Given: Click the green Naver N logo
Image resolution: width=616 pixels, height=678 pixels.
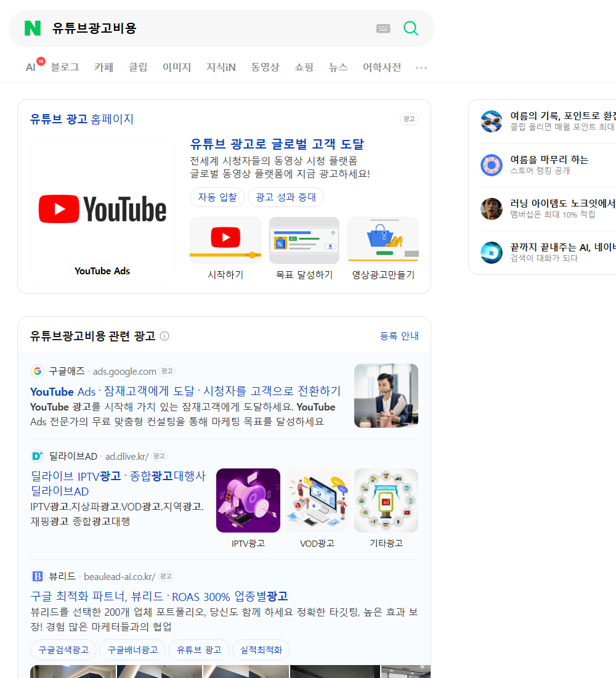Looking at the screenshot, I should [x=33, y=28].
